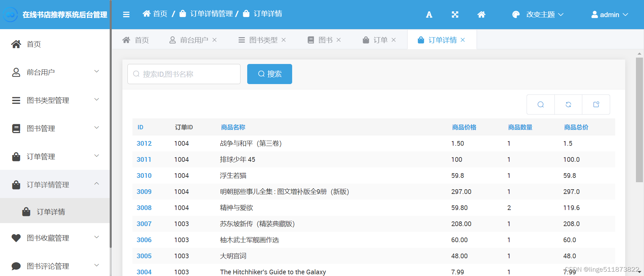Screen dimensions: 644x276
Task: Sort by the 商品价格 column header
Action: click(x=464, y=127)
